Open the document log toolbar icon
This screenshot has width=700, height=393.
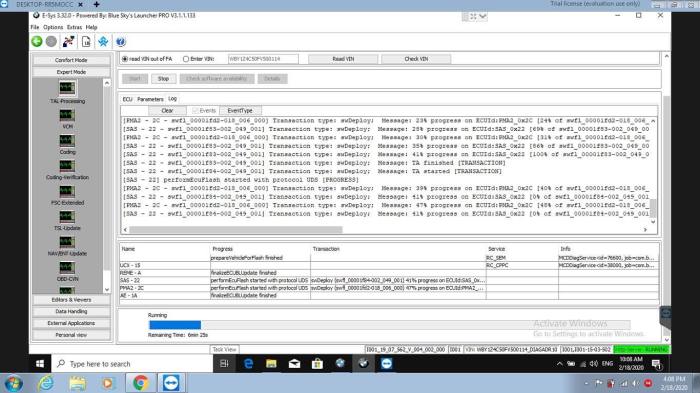tap(86, 42)
